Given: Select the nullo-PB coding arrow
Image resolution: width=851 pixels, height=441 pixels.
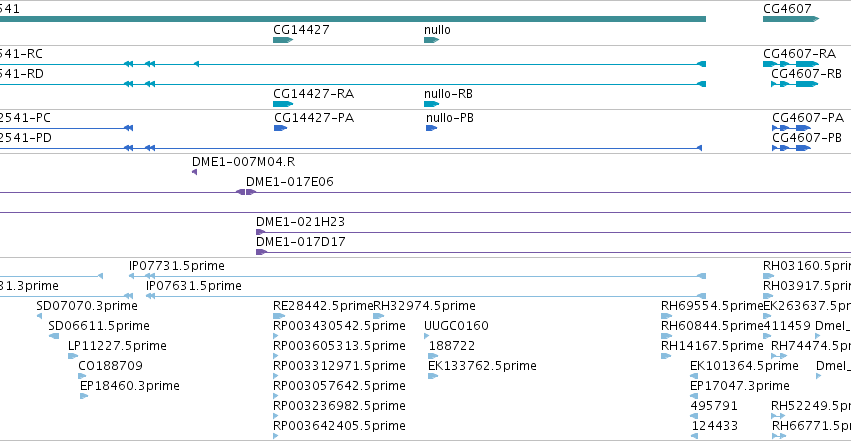Looking at the screenshot, I should (x=431, y=128).
